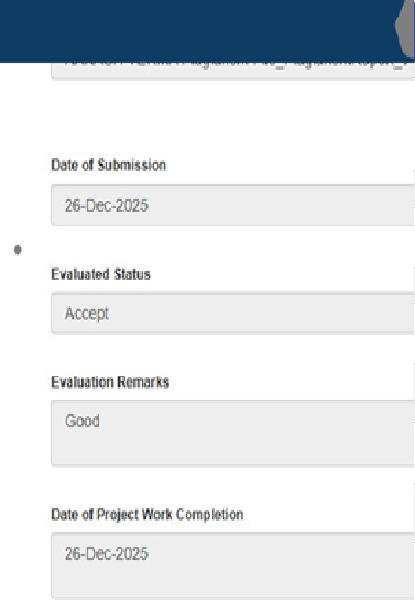Click the dark blue header bar

coord(196,31)
